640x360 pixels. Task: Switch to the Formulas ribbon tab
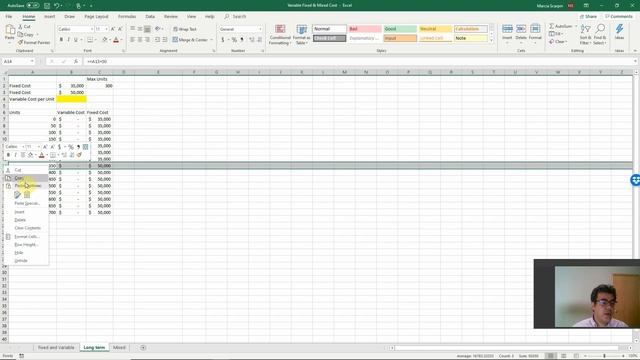coord(127,17)
